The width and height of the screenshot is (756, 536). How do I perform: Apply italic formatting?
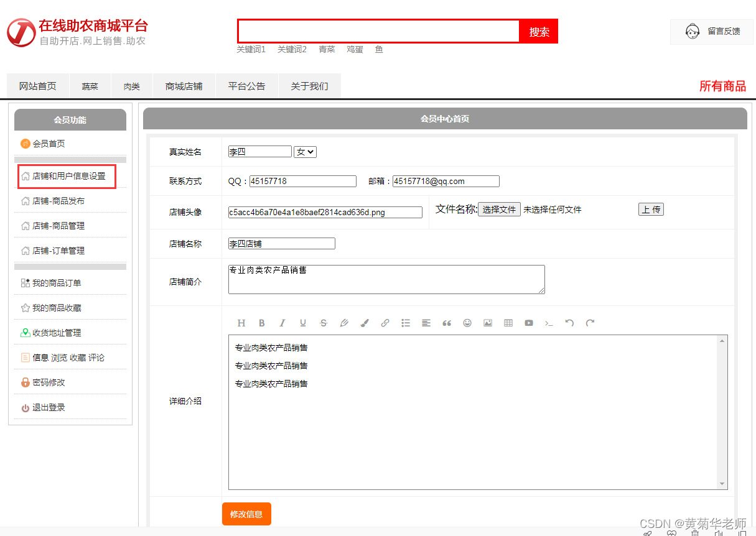(x=282, y=323)
